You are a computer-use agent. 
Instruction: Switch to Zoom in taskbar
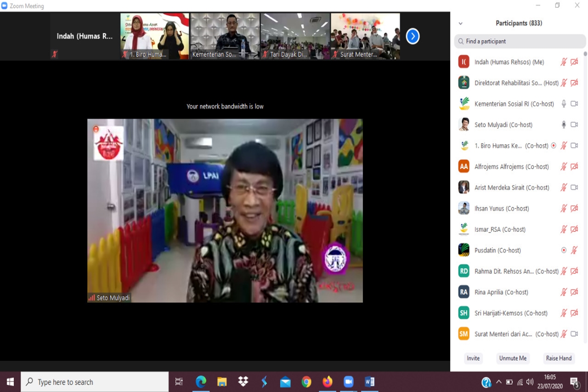pyautogui.click(x=349, y=382)
